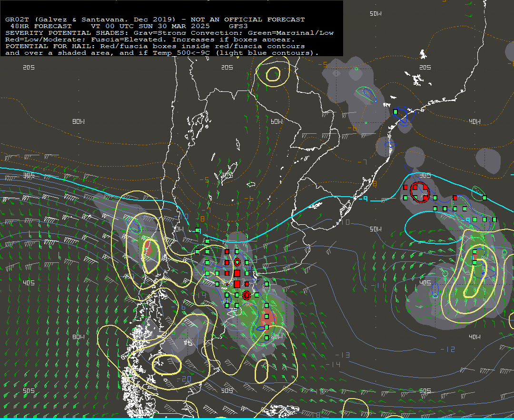Click the '-20' blue contour label
Image resolution: width=514 pixels, height=420 pixels.
click(x=184, y=379)
